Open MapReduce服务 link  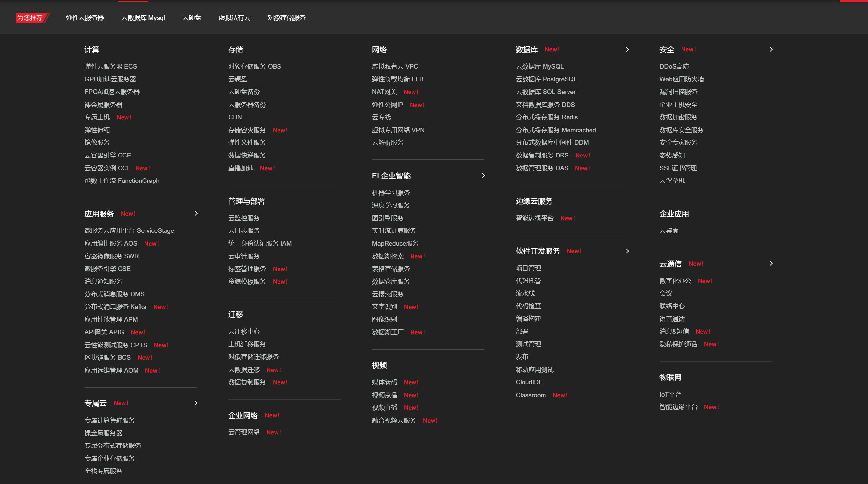tap(395, 243)
